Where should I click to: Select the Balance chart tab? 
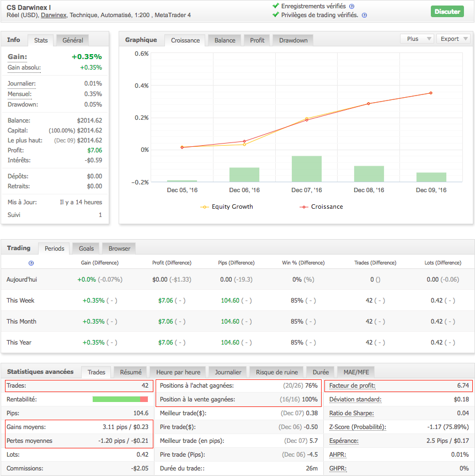(225, 40)
